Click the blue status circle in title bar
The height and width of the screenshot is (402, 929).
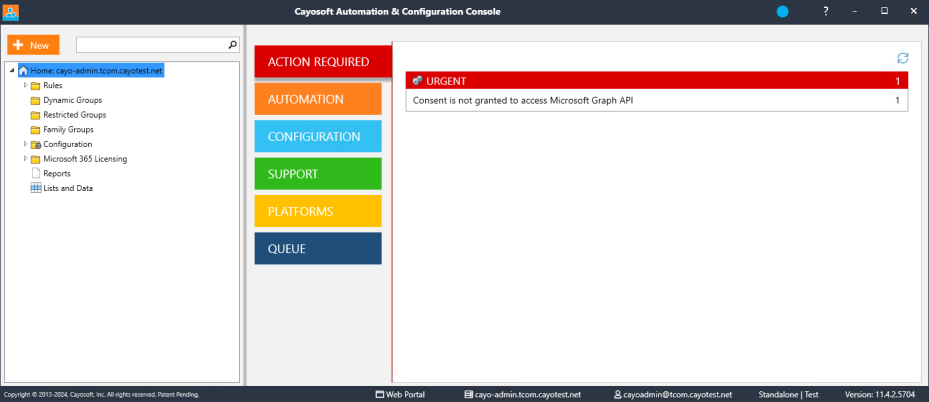tap(783, 11)
